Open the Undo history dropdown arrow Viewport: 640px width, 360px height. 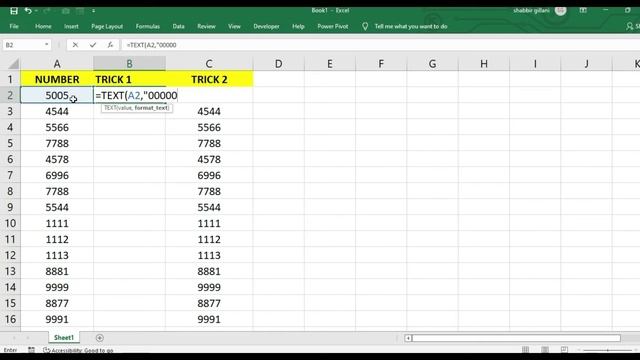pyautogui.click(x=36, y=11)
